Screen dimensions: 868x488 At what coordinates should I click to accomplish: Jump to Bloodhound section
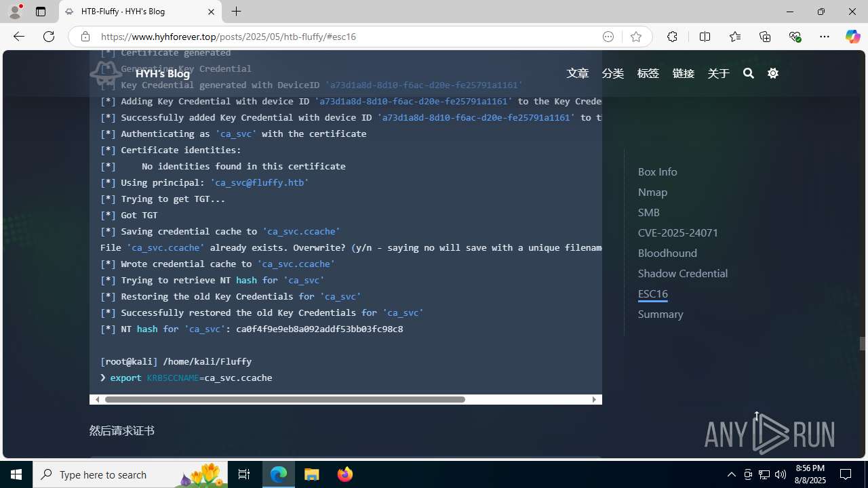(x=667, y=253)
